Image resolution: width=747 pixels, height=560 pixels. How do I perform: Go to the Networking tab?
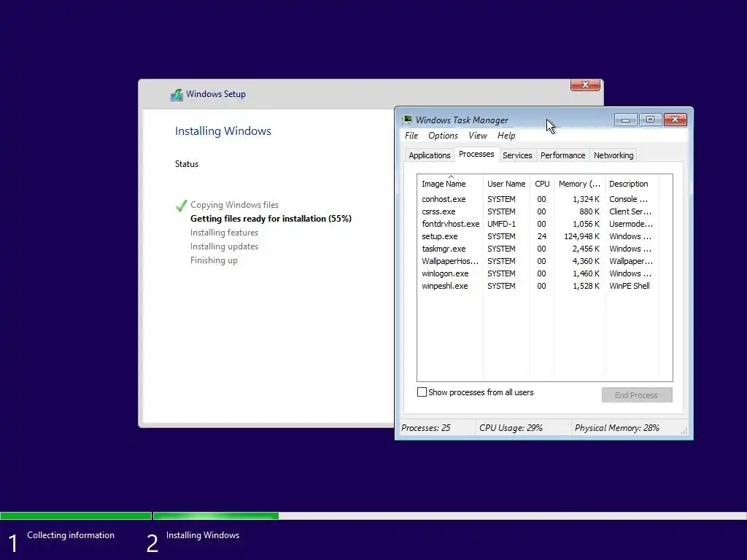[x=614, y=155]
